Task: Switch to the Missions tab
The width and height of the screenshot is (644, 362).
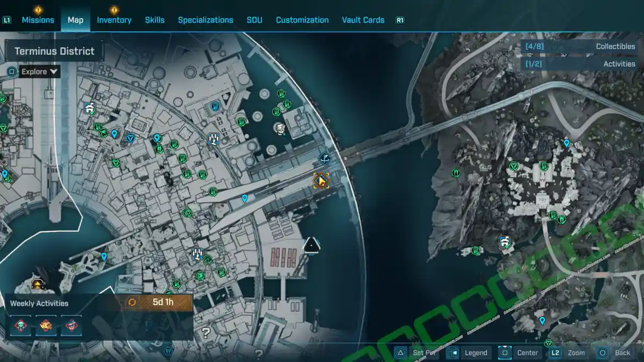Action: click(x=38, y=20)
